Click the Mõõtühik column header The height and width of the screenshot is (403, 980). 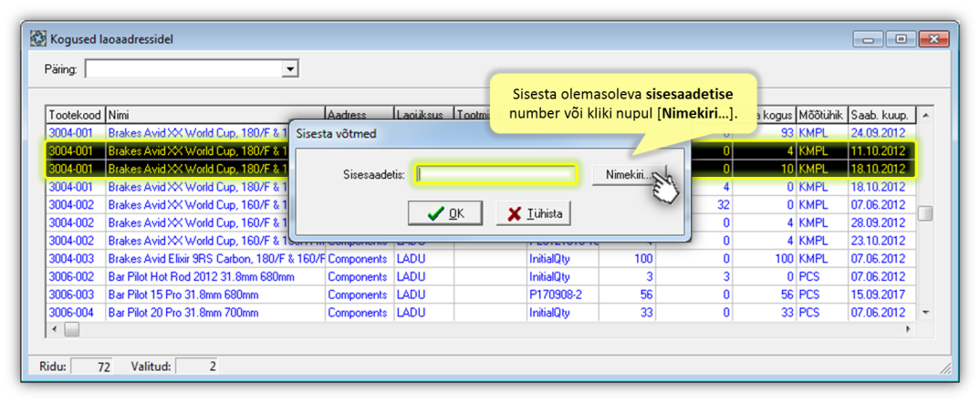(x=821, y=116)
